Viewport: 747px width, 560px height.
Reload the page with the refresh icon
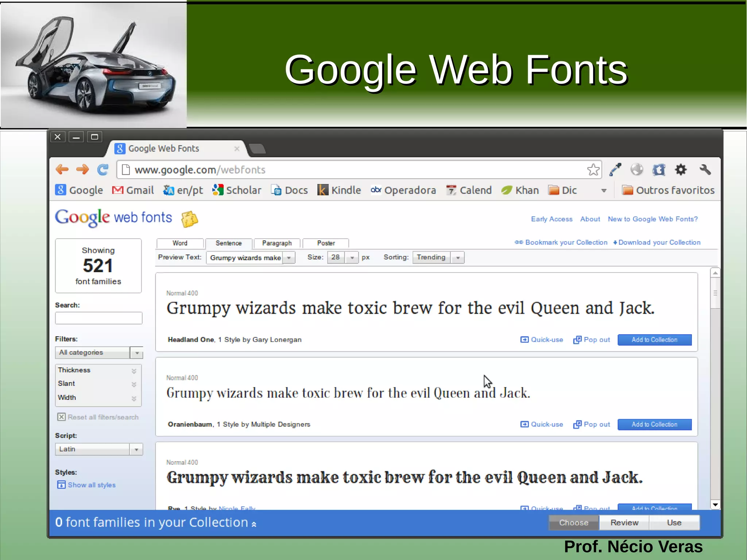click(103, 169)
